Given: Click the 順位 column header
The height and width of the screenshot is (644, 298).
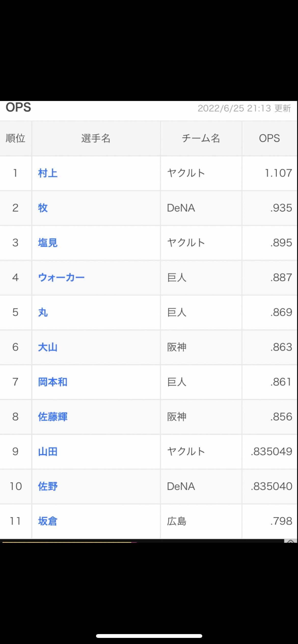Looking at the screenshot, I should [x=16, y=138].
